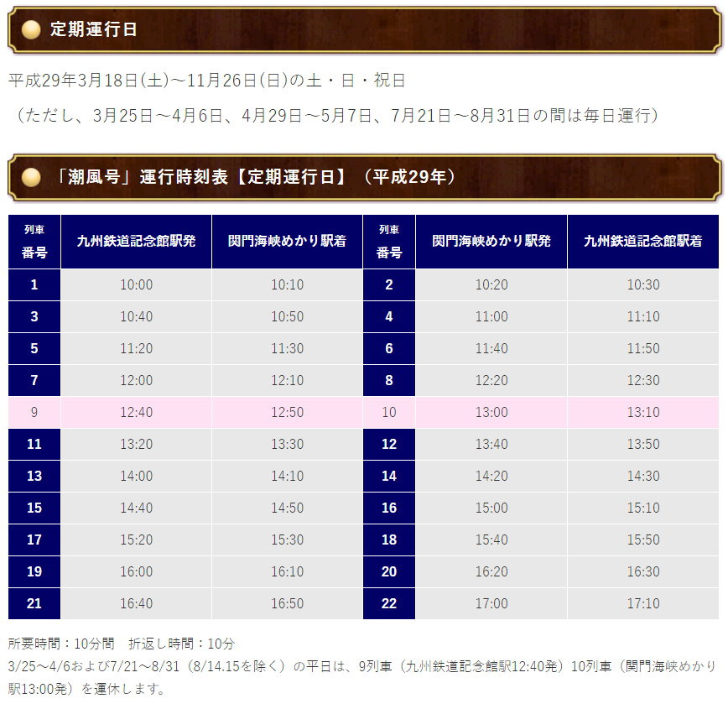728x709 pixels.
Task: Click train number 5 cell
Action: point(34,348)
